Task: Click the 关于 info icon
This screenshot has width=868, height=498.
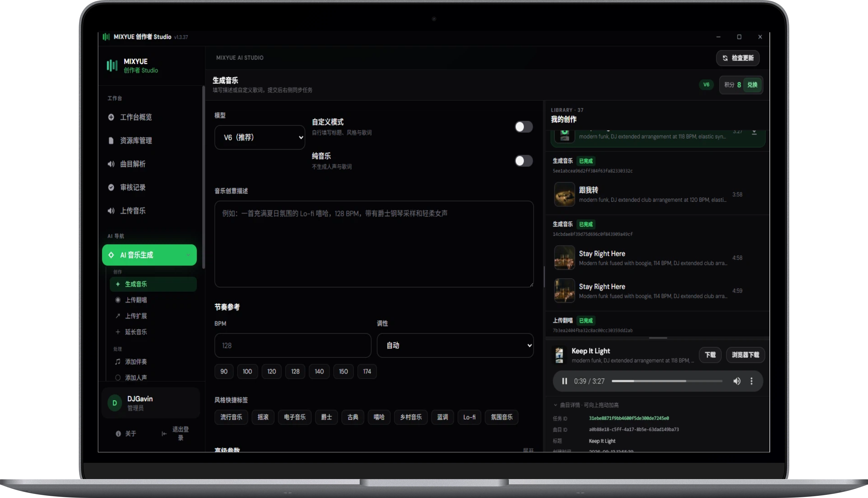Action: (118, 434)
